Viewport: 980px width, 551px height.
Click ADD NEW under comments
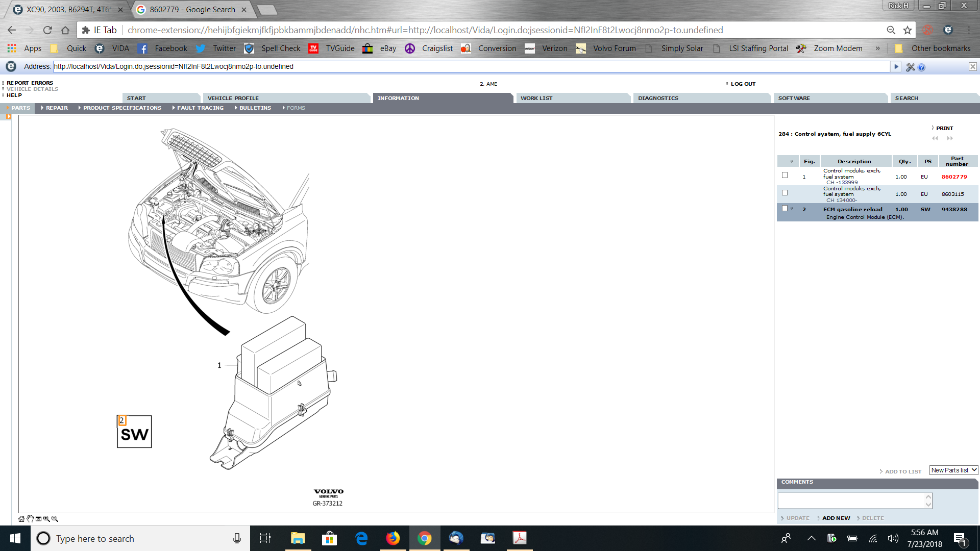(x=836, y=518)
